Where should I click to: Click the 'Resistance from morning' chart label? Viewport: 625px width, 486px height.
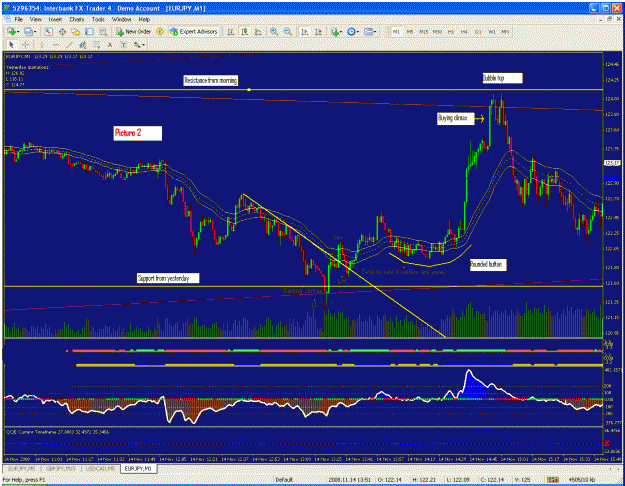tap(211, 81)
